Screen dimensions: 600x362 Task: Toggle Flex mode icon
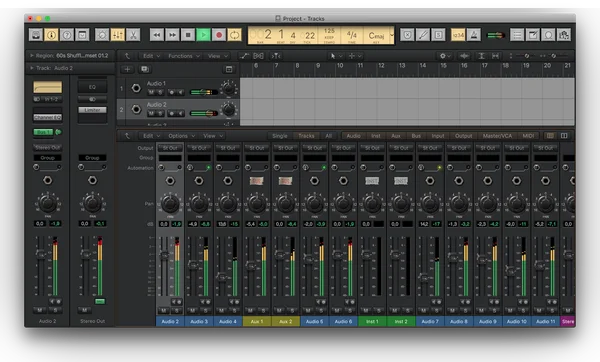tap(259, 56)
